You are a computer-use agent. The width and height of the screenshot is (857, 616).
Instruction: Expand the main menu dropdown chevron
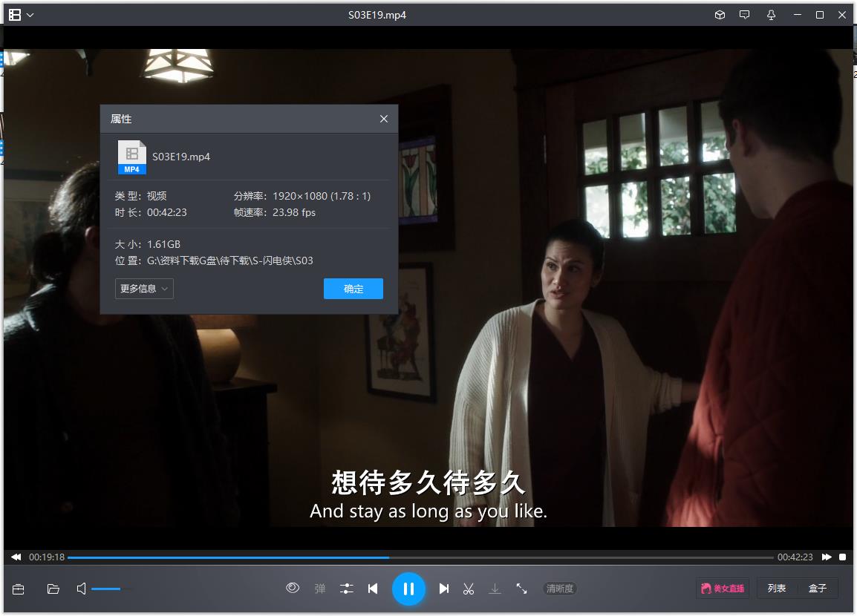tap(30, 16)
